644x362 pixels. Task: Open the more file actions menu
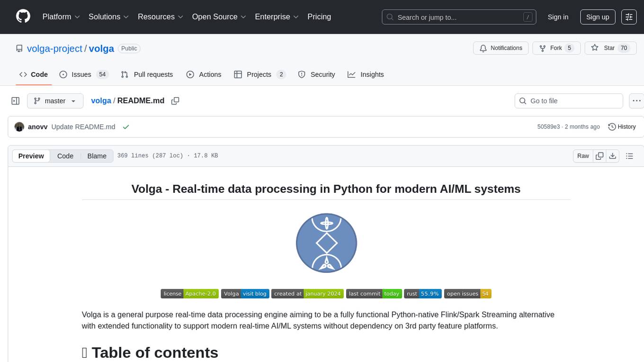[x=636, y=101]
